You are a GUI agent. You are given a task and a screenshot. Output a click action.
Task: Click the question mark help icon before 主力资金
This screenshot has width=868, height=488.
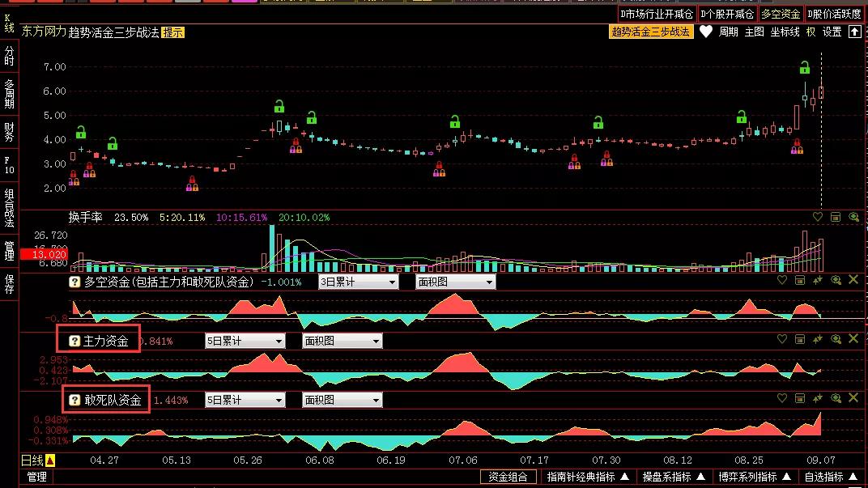74,341
